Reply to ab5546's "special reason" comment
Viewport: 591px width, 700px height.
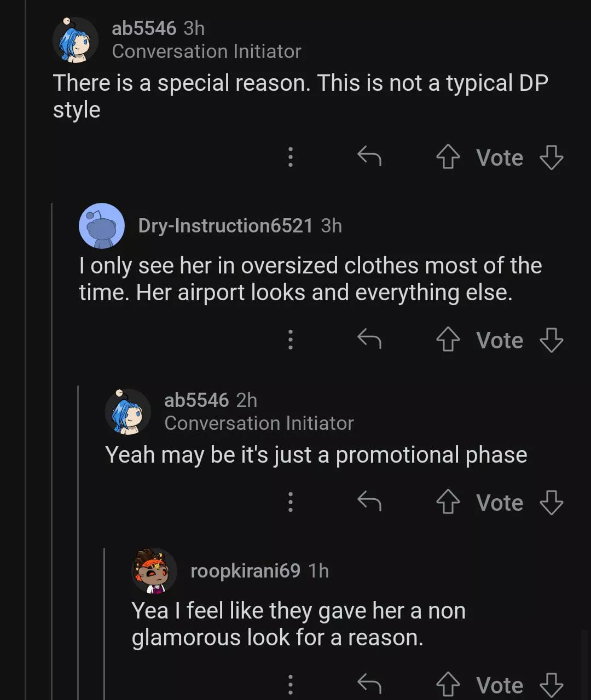[x=369, y=157]
